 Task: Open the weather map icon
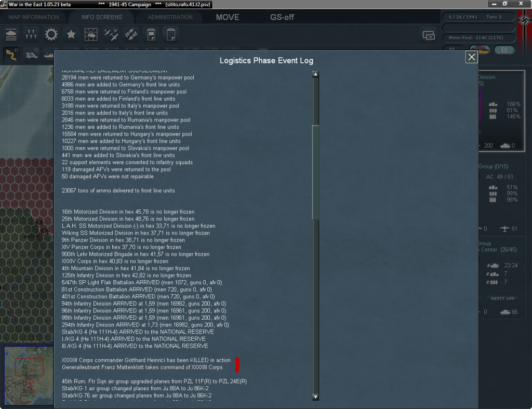pyautogui.click(x=91, y=35)
